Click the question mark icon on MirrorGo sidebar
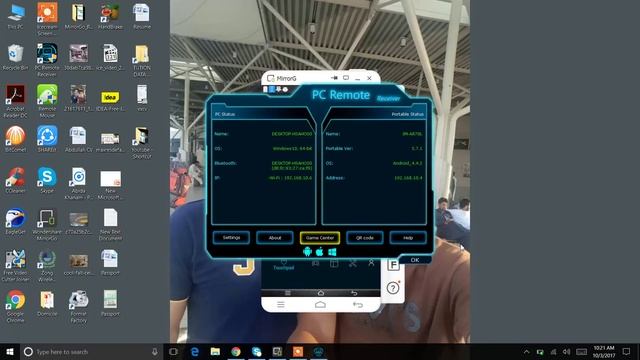640x360 pixels. (393, 288)
